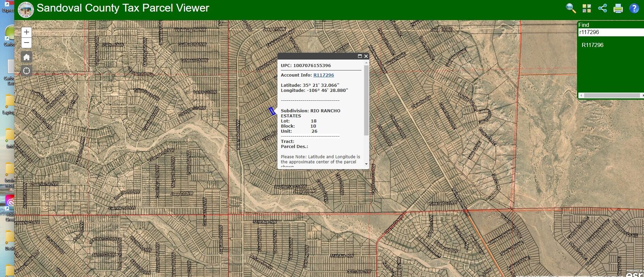Screen dimensions: 644x277
Task: Maximize the parcel info popup
Action: click(360, 56)
